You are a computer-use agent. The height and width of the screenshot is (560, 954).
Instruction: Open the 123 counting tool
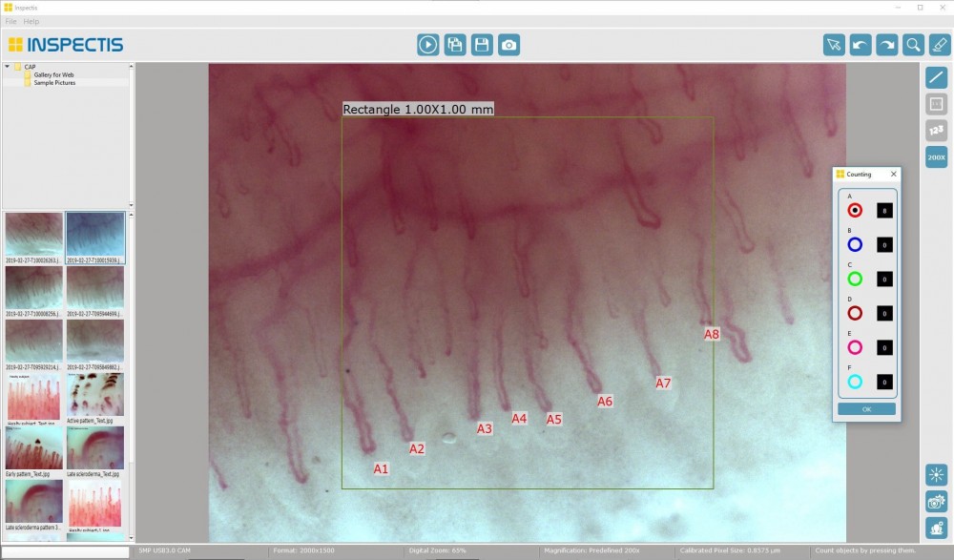[936, 131]
